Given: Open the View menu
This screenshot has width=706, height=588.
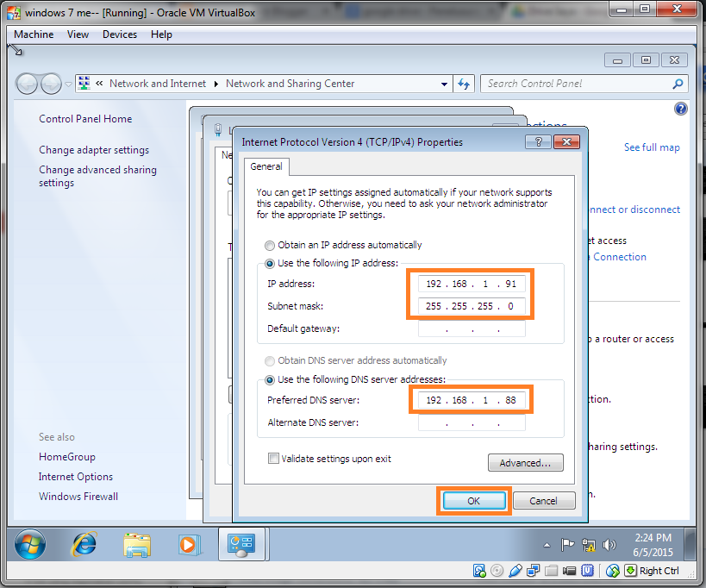Looking at the screenshot, I should click(78, 34).
